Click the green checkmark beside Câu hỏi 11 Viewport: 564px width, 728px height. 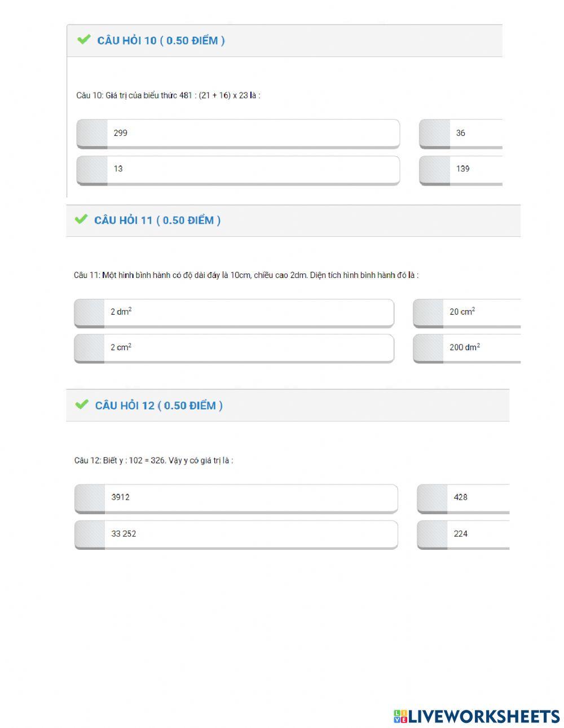point(81,219)
